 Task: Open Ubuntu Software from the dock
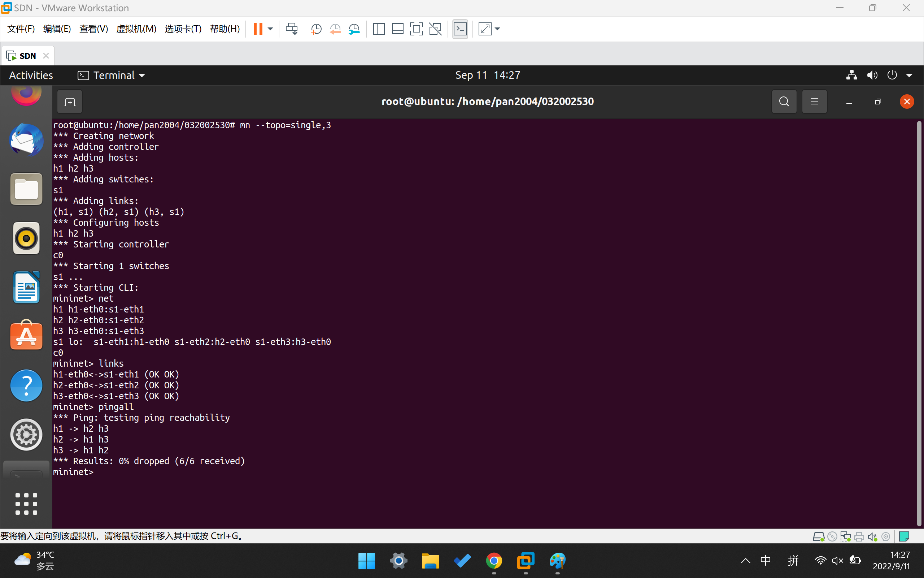point(26,335)
